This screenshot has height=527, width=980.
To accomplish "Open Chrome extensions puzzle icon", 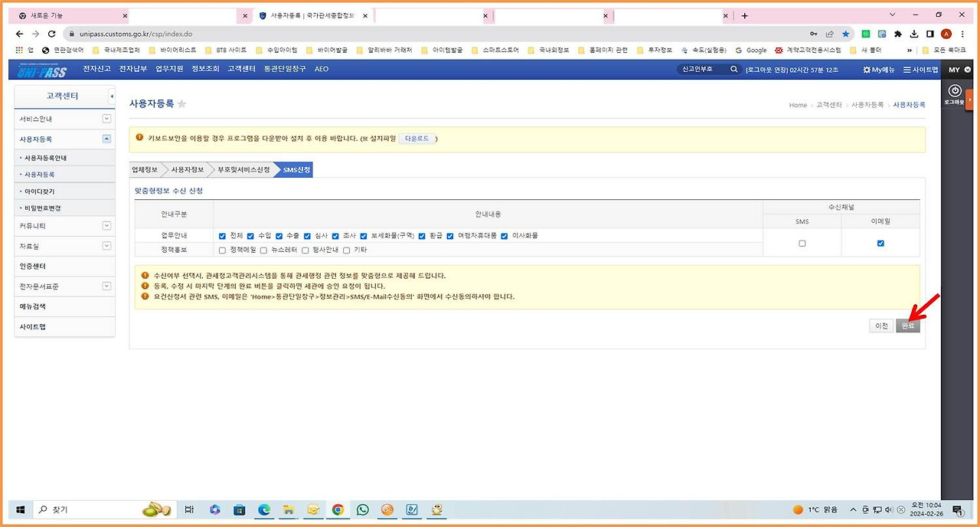I will 898,34.
